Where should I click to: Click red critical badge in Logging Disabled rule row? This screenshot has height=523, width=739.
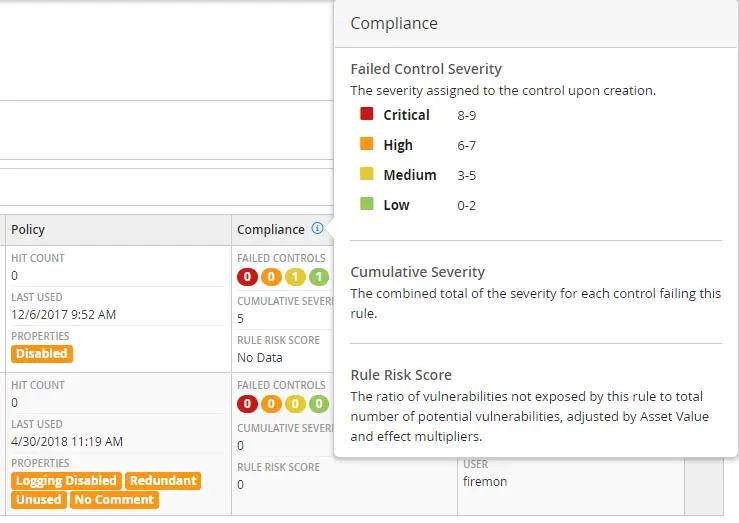(247, 404)
